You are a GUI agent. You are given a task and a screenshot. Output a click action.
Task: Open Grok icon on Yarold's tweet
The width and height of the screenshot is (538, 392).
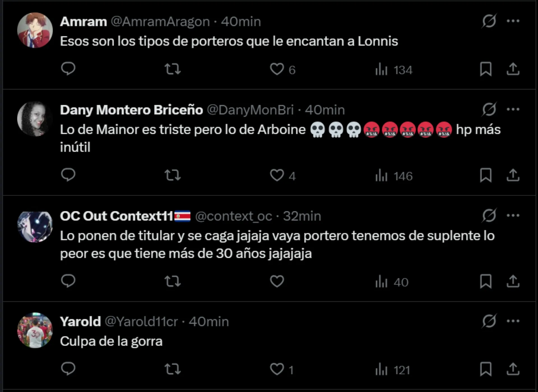[489, 321]
